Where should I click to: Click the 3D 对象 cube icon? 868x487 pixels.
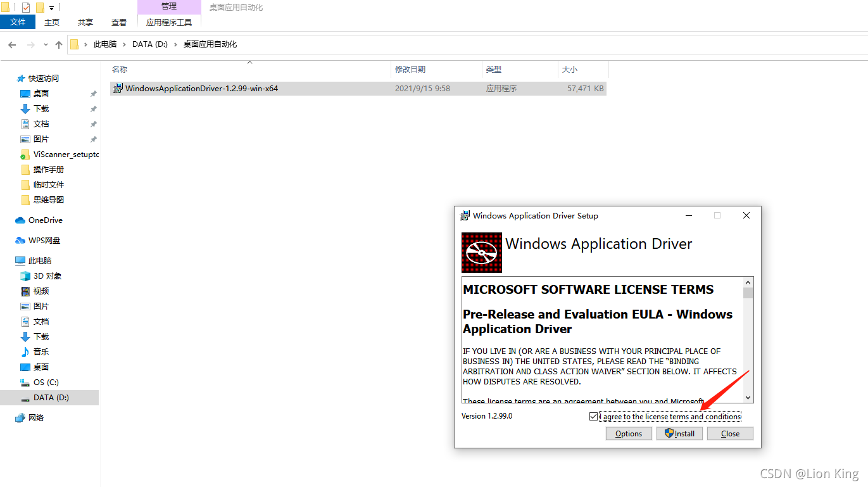(x=25, y=276)
